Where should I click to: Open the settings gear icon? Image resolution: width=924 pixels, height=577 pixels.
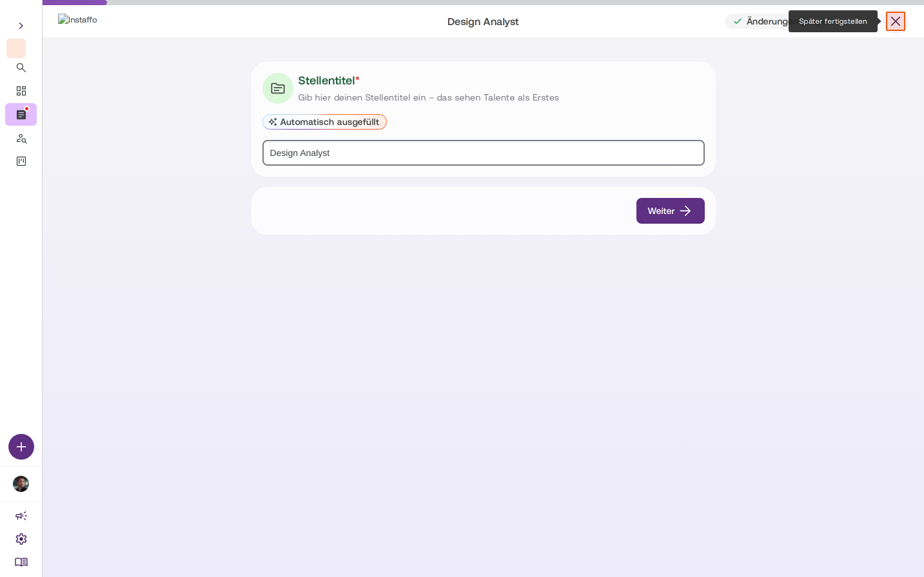pyautogui.click(x=21, y=539)
